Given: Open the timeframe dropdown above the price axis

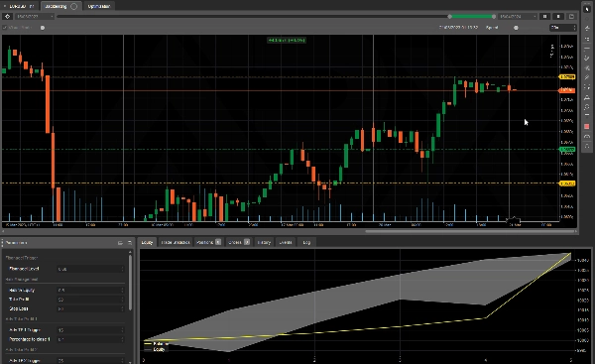Looking at the screenshot, I should pyautogui.click(x=563, y=28).
